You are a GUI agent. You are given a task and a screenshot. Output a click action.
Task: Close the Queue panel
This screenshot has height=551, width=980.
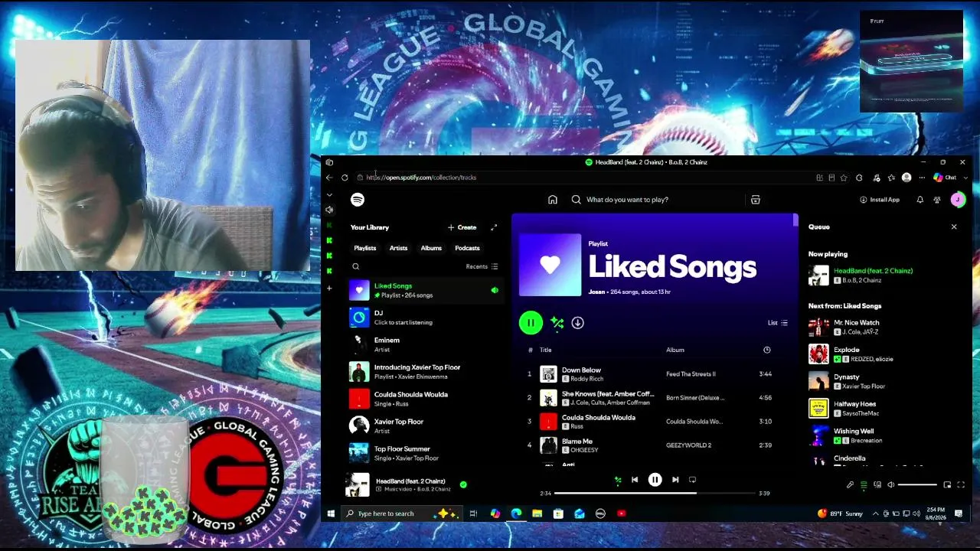coord(954,227)
